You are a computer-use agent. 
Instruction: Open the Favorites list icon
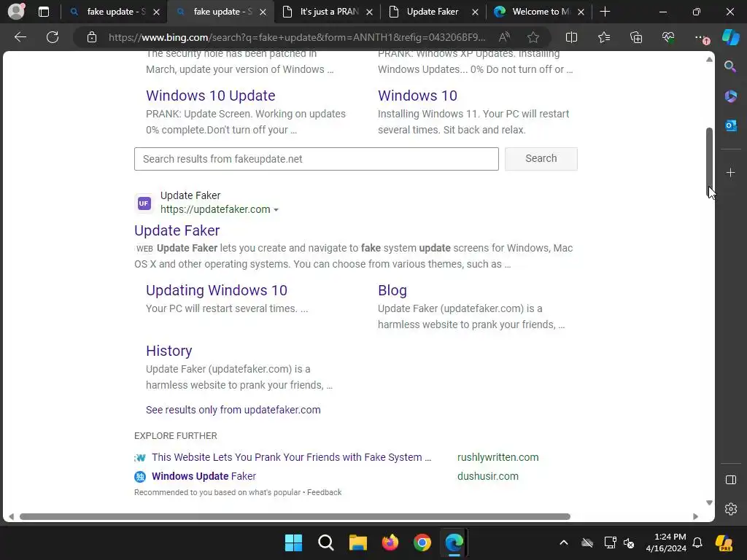point(603,37)
